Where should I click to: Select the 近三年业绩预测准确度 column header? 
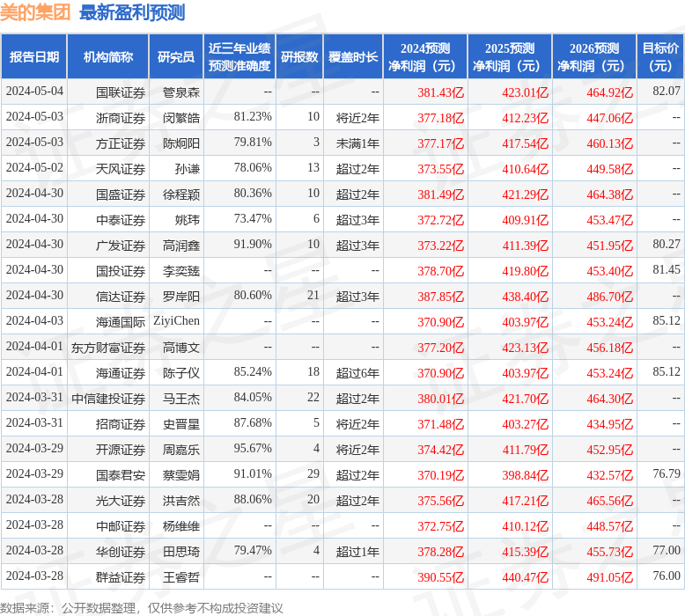239,56
